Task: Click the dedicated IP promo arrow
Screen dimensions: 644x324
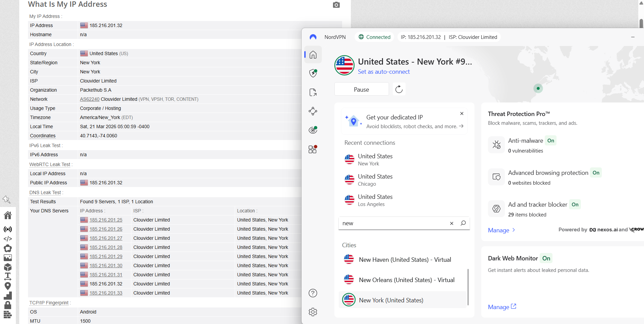Action: (461, 126)
